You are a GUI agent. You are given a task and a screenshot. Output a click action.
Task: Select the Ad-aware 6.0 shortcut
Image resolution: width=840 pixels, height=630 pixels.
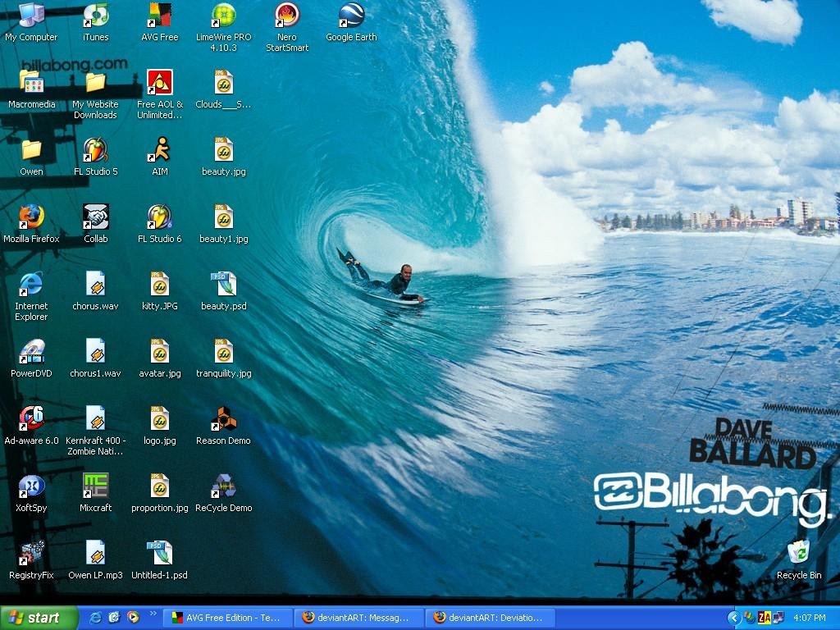pos(31,426)
